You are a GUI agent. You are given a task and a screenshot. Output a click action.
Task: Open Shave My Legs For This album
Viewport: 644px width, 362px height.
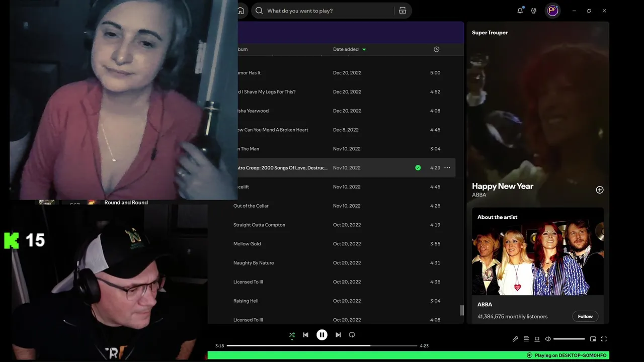point(266,92)
